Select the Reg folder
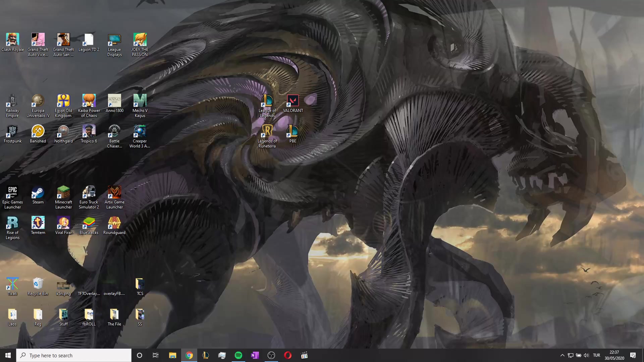644x362 pixels. [x=38, y=317]
